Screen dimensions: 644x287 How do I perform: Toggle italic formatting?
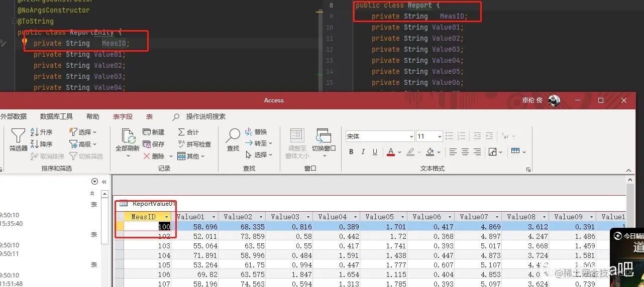coord(363,152)
